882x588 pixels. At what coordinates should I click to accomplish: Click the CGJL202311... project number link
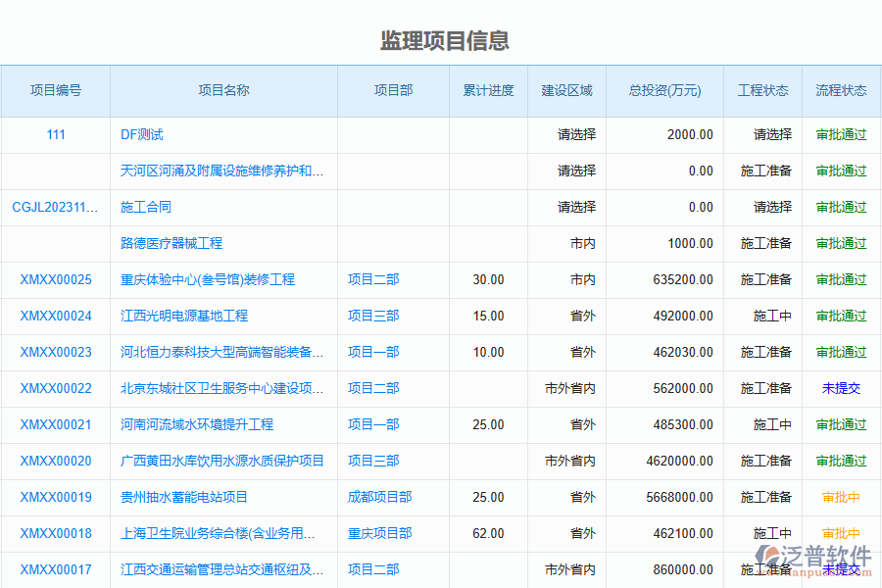click(x=56, y=208)
